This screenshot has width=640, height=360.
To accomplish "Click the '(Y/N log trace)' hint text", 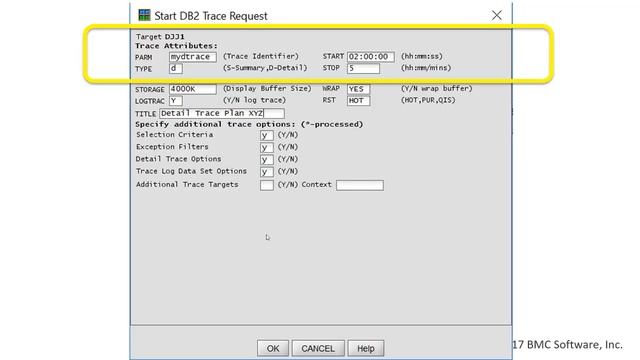I will (x=254, y=100).
